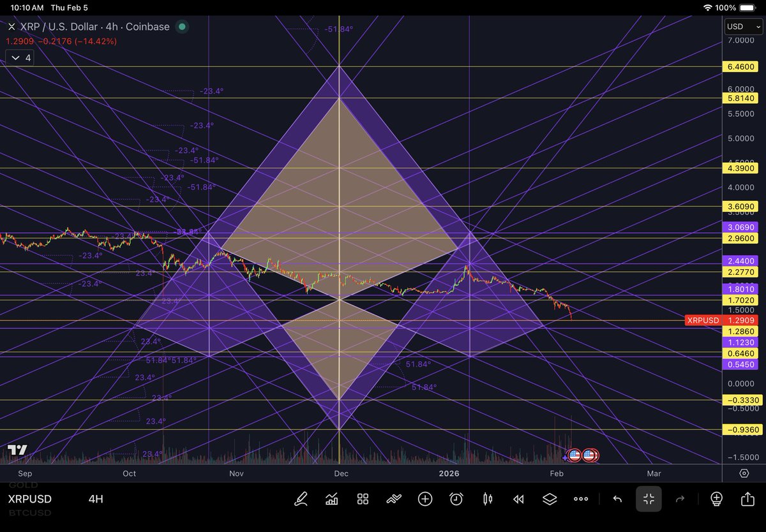The width and height of the screenshot is (766, 532).
Task: Click the TradingView logo on the chart
Action: [18, 450]
